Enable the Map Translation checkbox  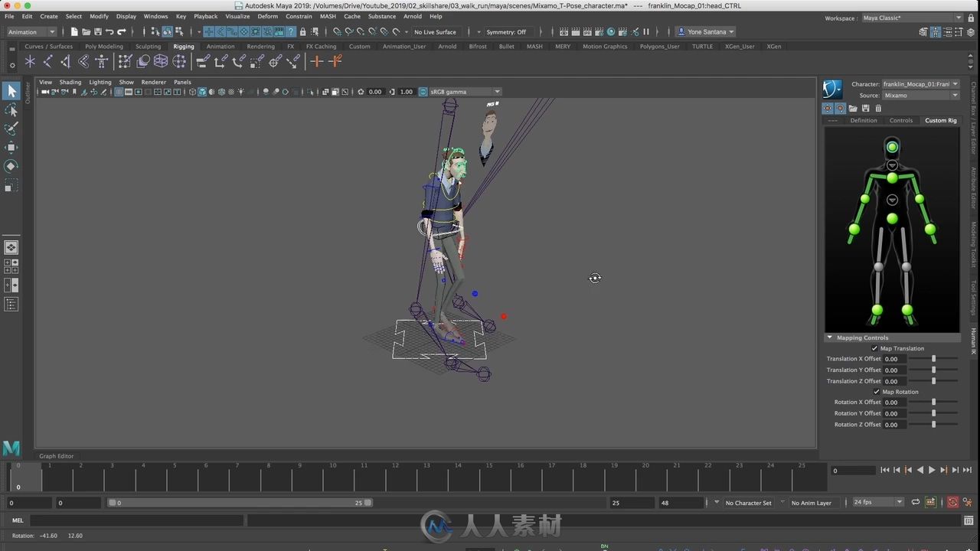874,348
